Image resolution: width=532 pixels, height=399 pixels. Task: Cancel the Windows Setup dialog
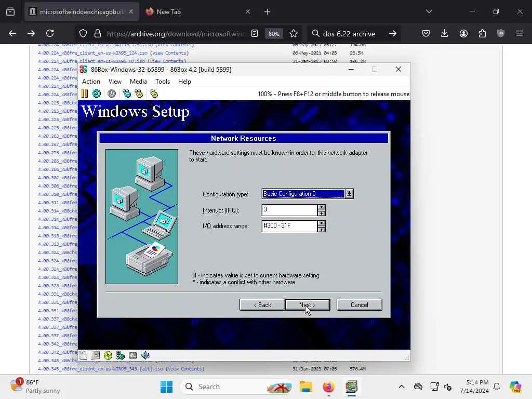[x=360, y=304]
